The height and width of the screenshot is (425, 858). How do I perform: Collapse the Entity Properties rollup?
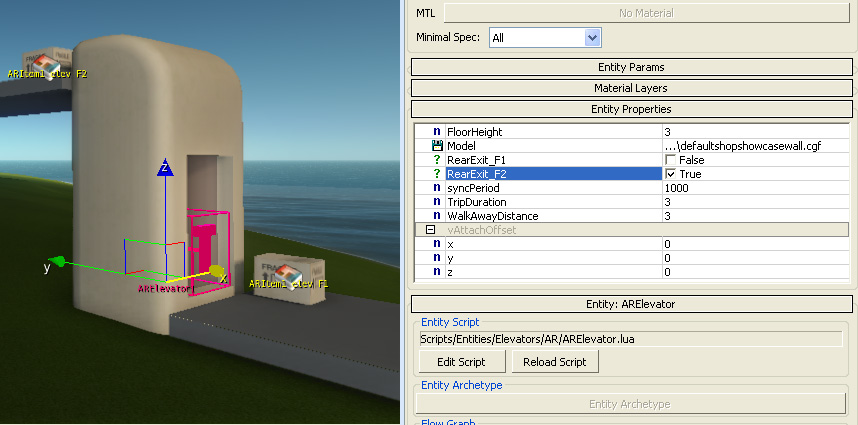[x=631, y=109]
